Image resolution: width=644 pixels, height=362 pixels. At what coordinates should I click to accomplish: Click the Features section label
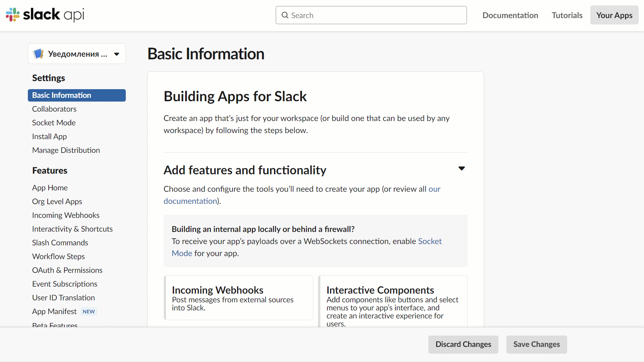click(x=50, y=171)
